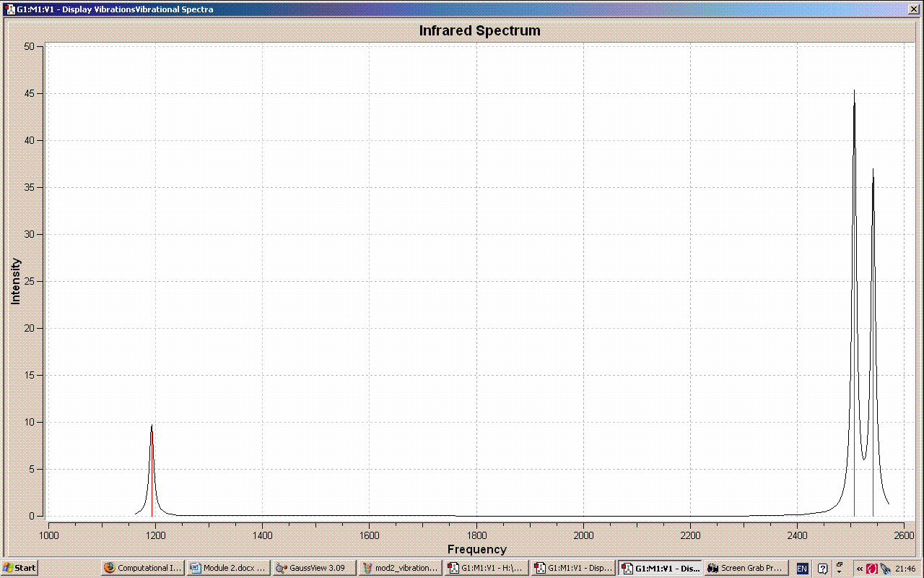This screenshot has width=924, height=578.
Task: Open the Windows Start menu
Action: [19, 568]
